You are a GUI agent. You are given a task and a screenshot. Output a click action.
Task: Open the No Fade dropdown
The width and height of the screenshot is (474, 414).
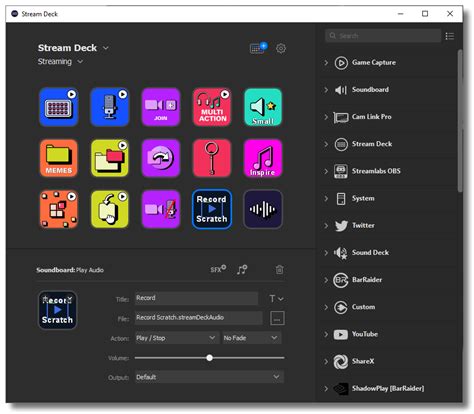[x=252, y=338]
